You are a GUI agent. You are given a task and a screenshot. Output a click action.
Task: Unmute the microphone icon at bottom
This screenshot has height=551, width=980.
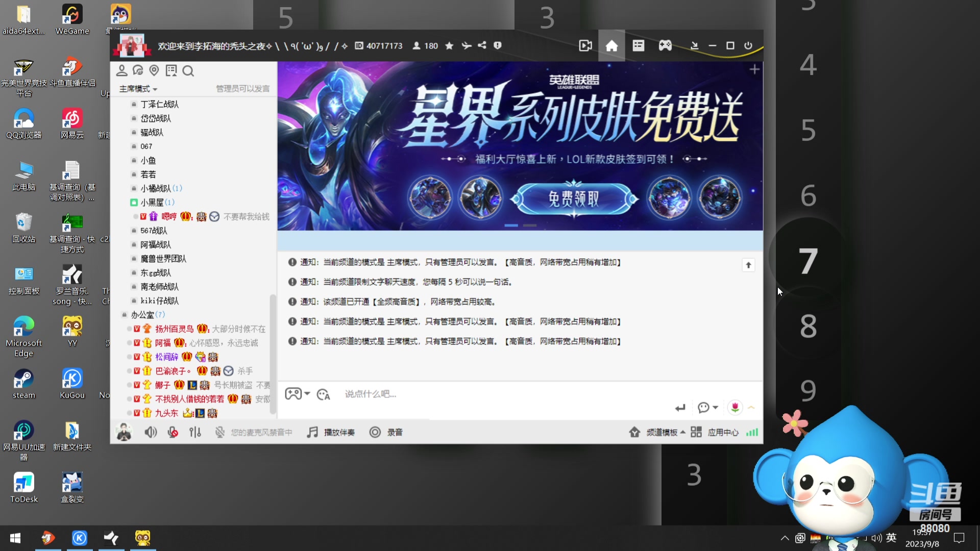click(173, 432)
